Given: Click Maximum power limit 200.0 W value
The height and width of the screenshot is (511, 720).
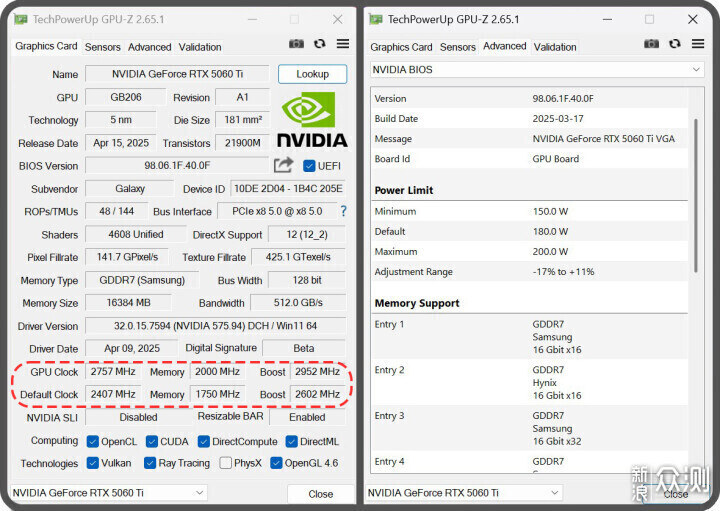Looking at the screenshot, I should 550,252.
